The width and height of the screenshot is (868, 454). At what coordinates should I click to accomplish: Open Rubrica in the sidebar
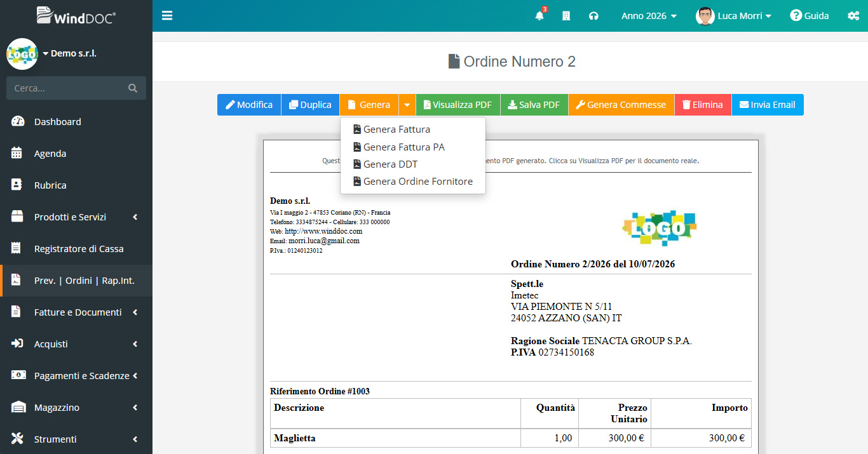pyautogui.click(x=76, y=185)
